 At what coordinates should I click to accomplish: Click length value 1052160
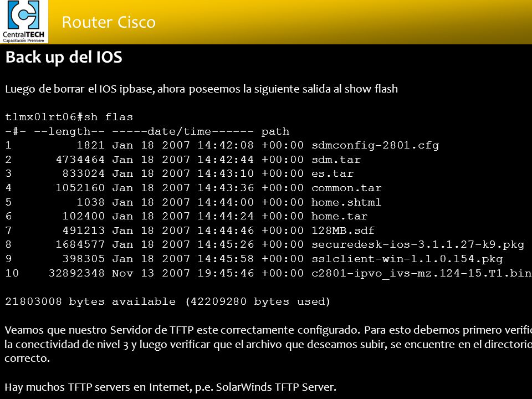80,188
